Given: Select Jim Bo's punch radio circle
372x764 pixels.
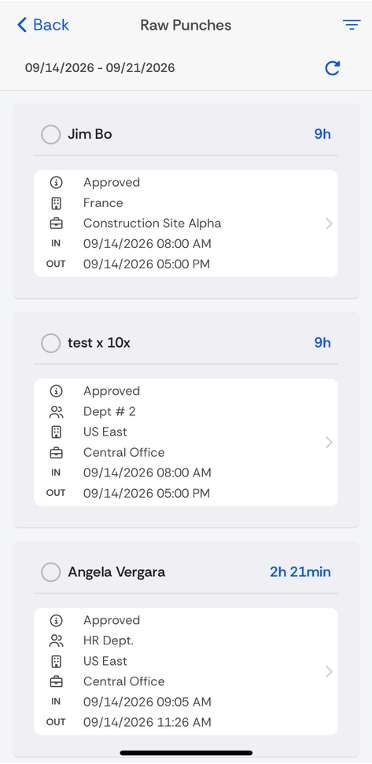Looking at the screenshot, I should pyautogui.click(x=51, y=134).
